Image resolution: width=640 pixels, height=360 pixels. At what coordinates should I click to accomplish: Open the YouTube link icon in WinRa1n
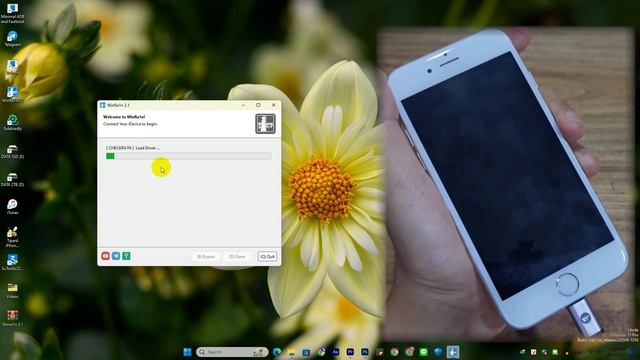(x=105, y=256)
